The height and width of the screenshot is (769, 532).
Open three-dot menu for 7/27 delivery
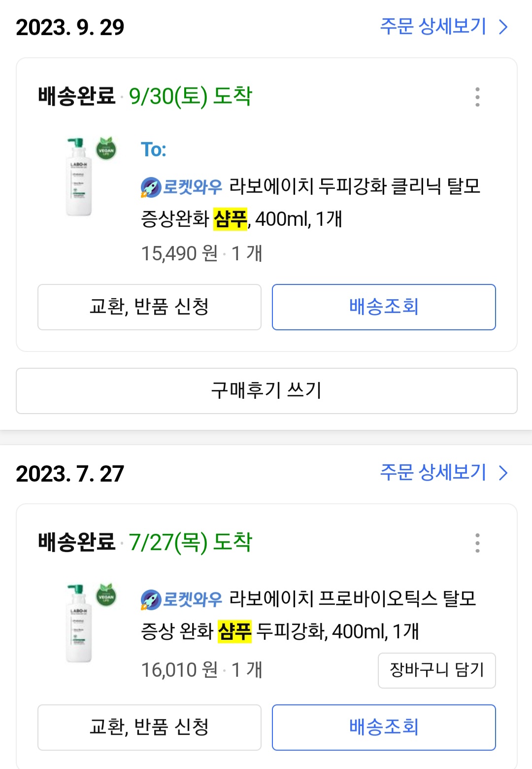point(477,543)
